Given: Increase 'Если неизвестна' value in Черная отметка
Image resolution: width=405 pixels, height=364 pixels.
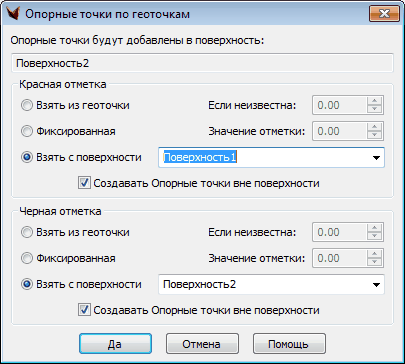Looking at the screenshot, I should [375, 228].
